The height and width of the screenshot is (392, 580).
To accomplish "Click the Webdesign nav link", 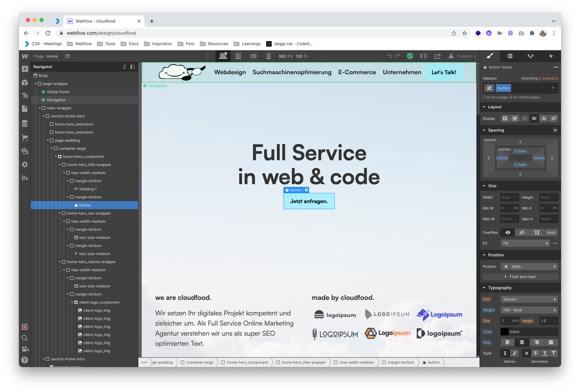I will [x=230, y=72].
